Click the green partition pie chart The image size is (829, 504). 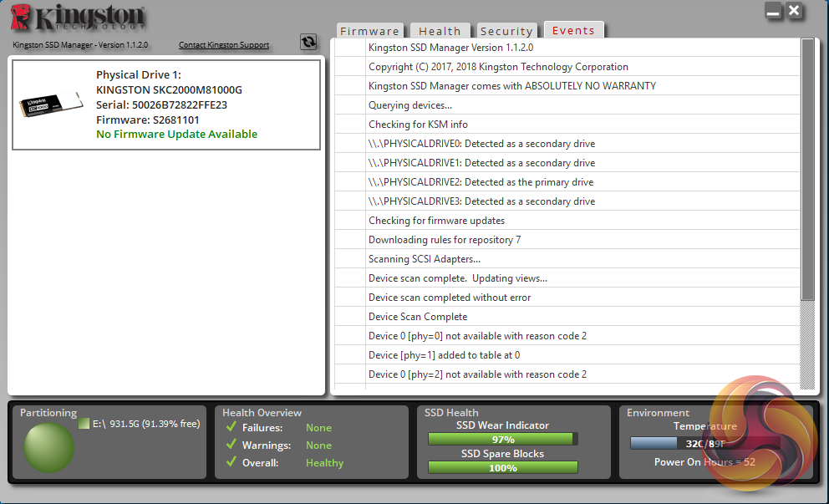[x=48, y=447]
